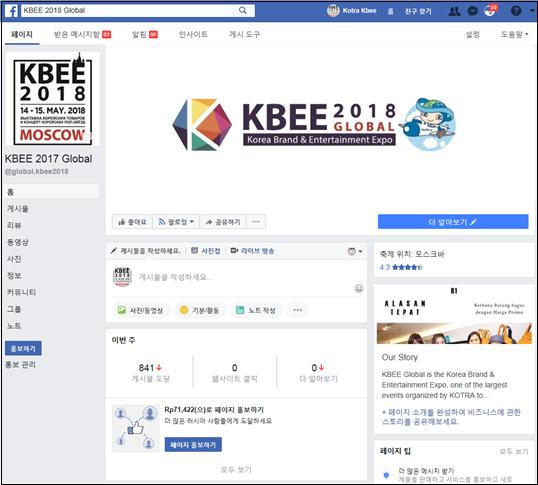Open 동영상 in the left sidebar
538x485 pixels.
[x=18, y=242]
